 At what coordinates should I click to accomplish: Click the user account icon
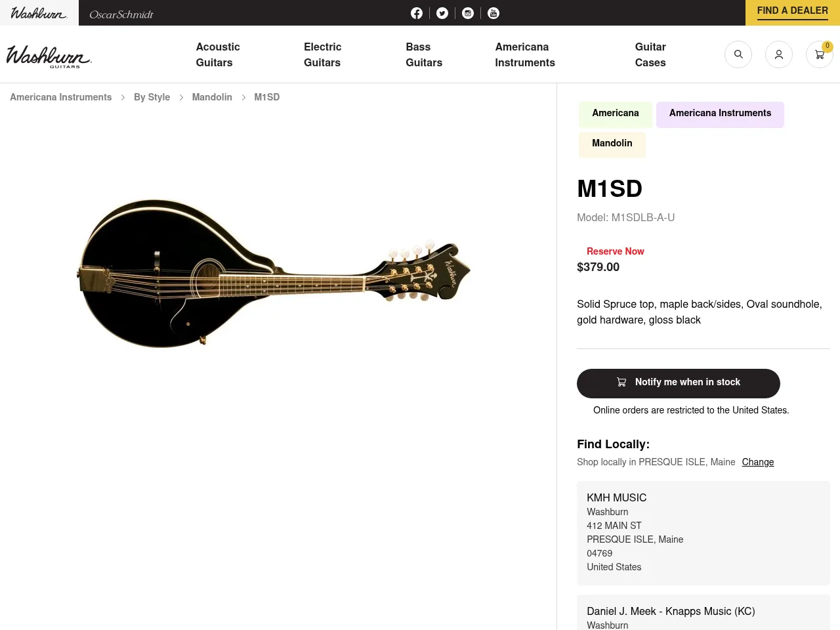(x=779, y=54)
